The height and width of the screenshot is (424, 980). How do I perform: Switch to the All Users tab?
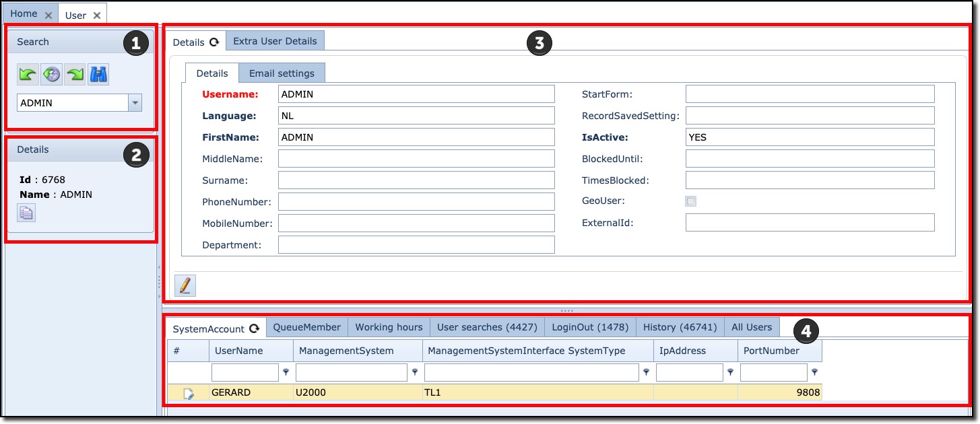coord(751,327)
